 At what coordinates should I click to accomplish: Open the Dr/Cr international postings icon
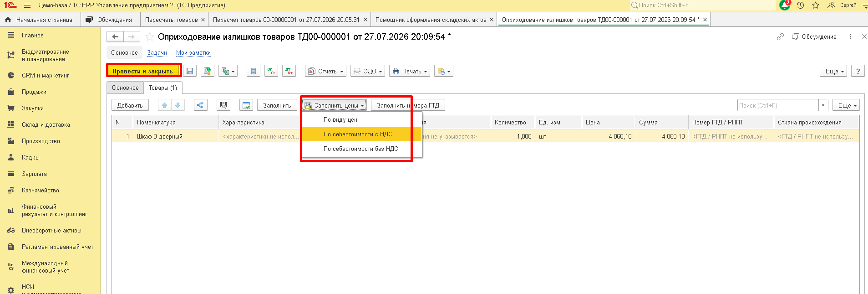tap(271, 71)
